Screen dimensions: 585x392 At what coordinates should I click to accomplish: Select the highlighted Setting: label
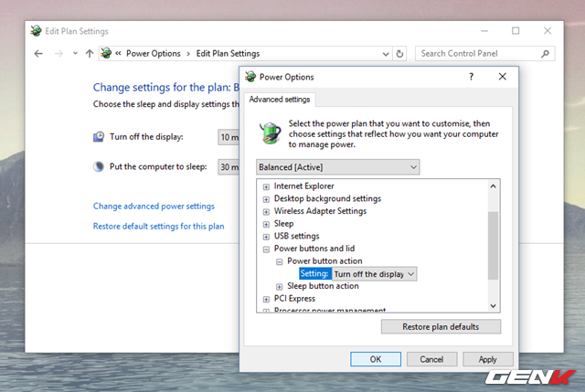(314, 274)
